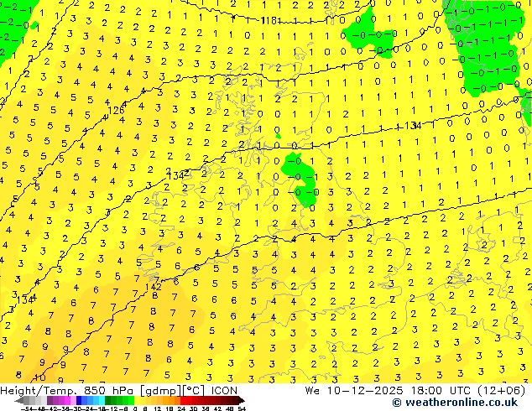
Task: Click the '118' contour height label
Action: (269, 21)
